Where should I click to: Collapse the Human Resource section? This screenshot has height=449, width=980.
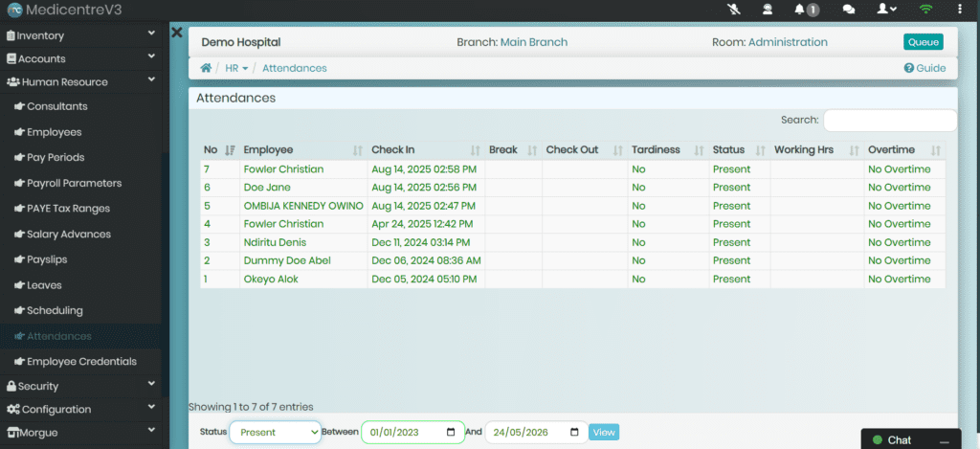(x=80, y=82)
